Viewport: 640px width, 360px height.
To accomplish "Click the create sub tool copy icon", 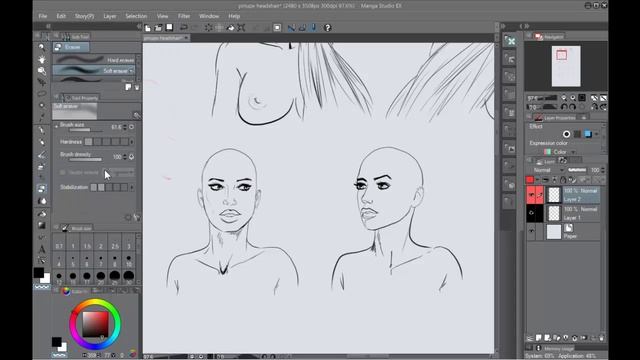I will (128, 87).
